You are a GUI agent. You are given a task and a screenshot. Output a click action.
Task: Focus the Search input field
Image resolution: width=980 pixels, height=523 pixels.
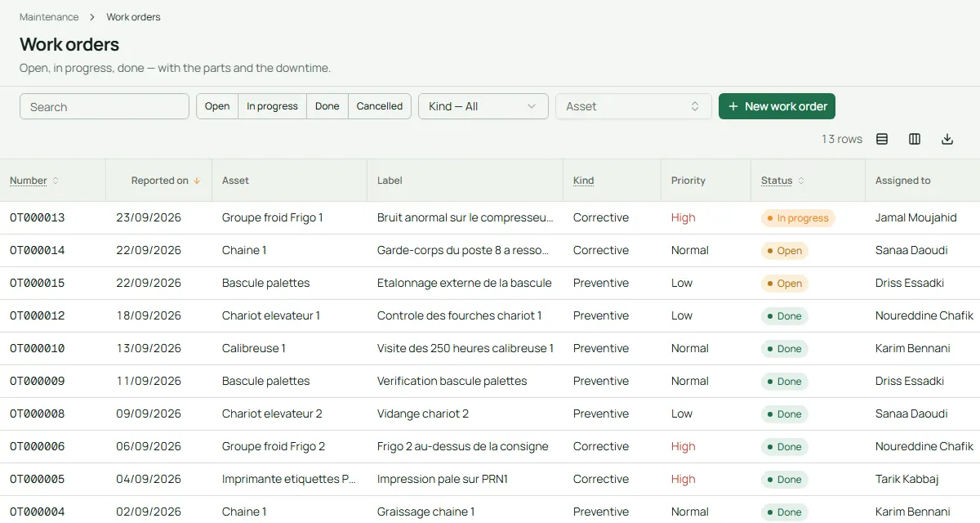point(105,106)
